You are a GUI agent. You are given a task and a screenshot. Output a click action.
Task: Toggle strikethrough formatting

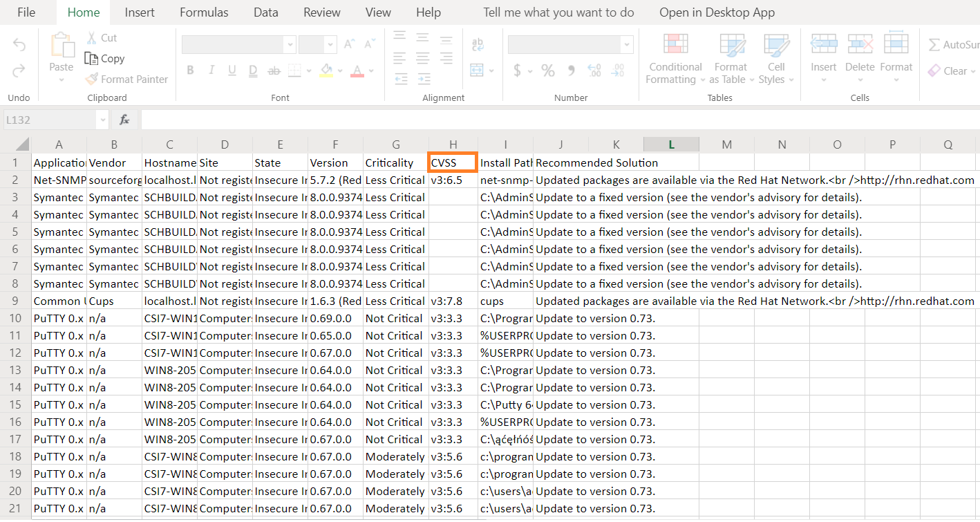pyautogui.click(x=274, y=70)
